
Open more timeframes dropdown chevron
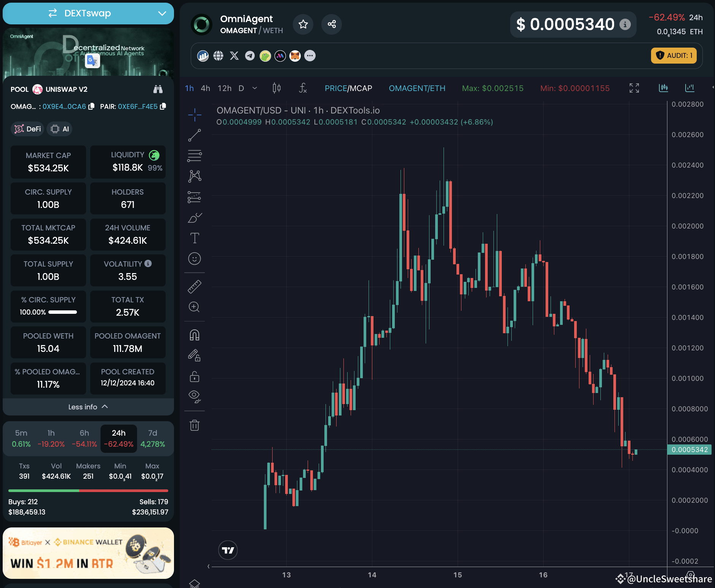[x=255, y=88]
